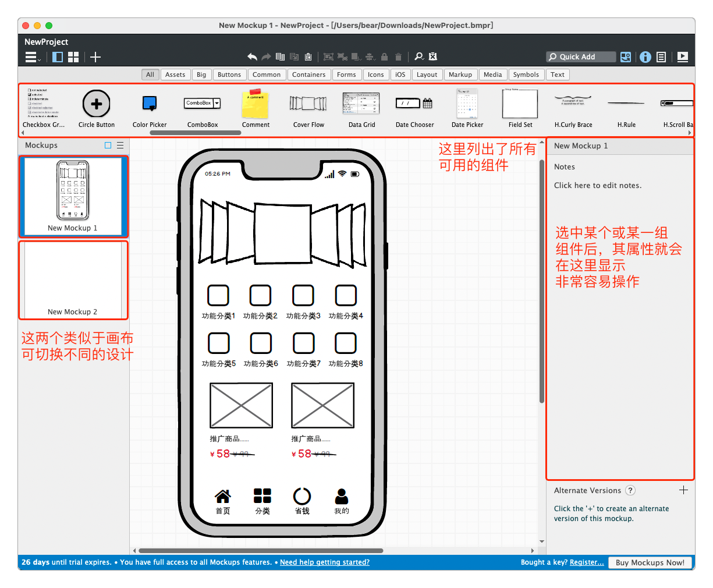Open the Markup category tab
Screen dimensions: 713x588
460,75
